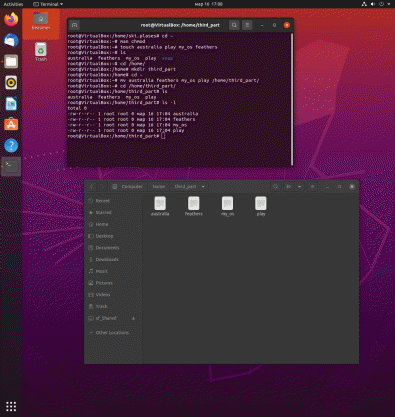395x417 pixels.
Task: Open Downloads in Files sidebar
Action: [x=113, y=260]
